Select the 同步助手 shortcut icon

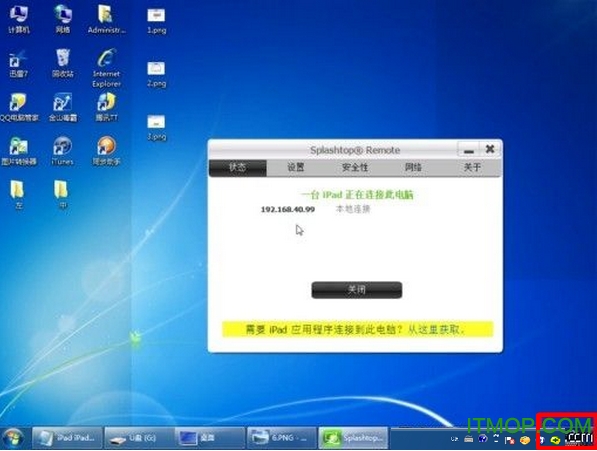pyautogui.click(x=106, y=151)
